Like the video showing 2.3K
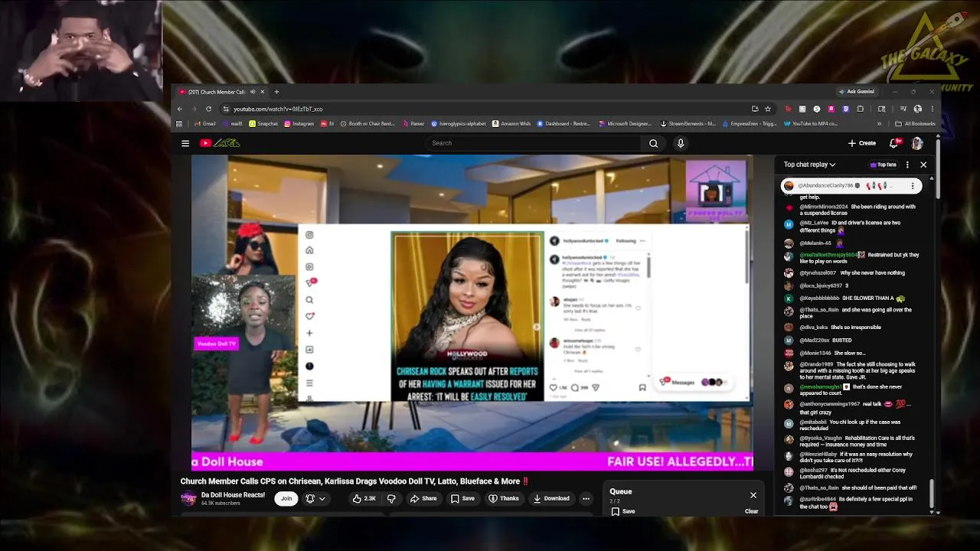 click(x=364, y=499)
